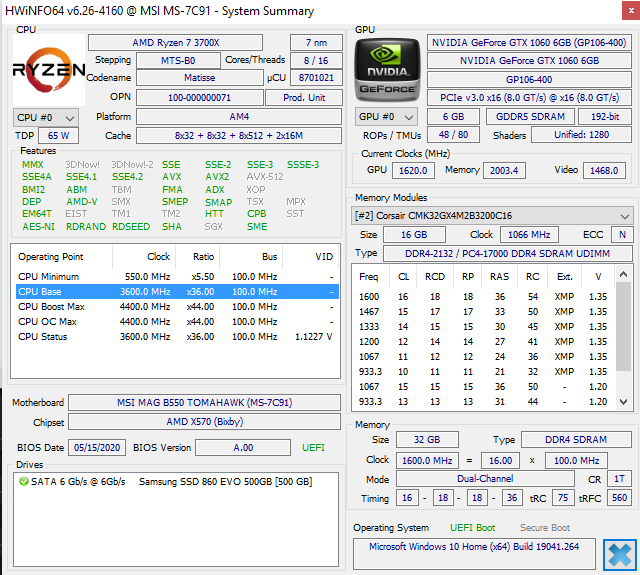
Task: Click the AM4 platform field
Action: 239,117
